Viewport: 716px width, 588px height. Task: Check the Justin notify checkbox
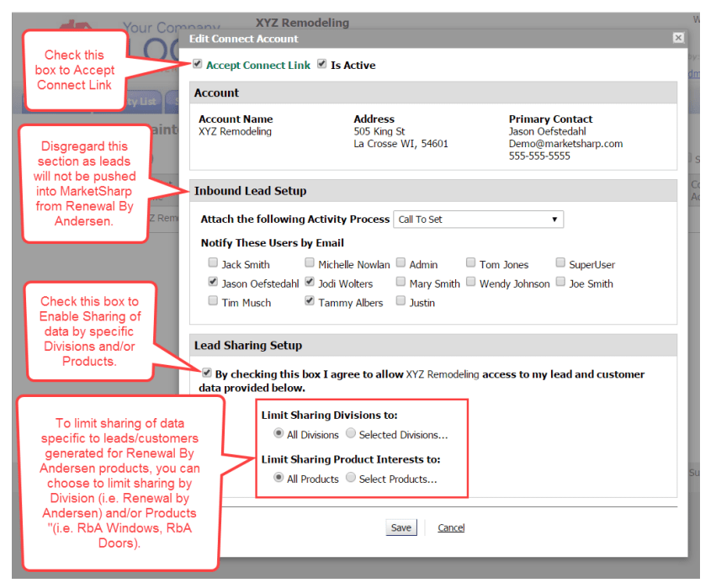pos(400,301)
